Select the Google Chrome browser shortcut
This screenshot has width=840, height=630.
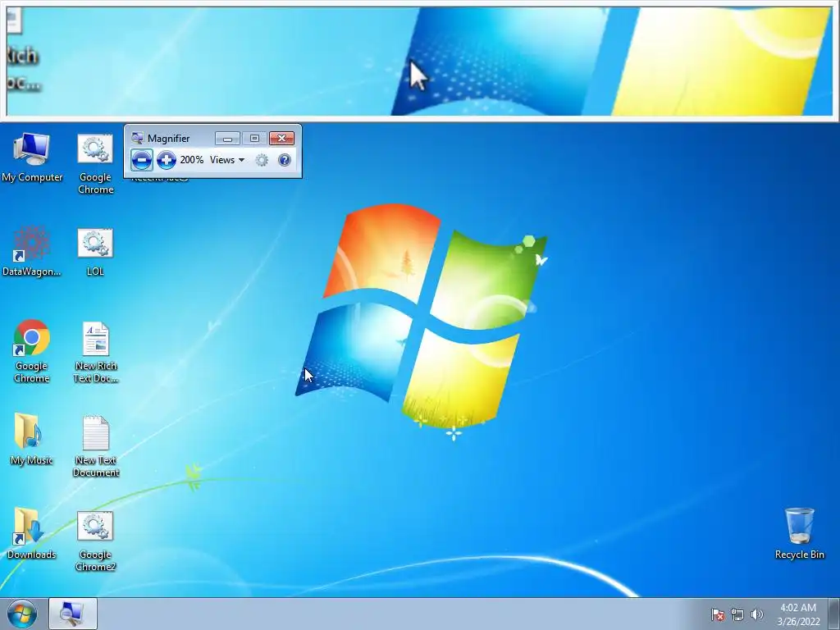click(32, 351)
